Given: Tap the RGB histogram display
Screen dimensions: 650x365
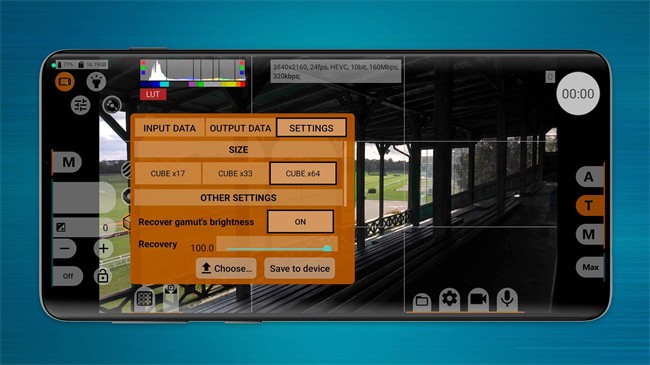Looking at the screenshot, I should [x=193, y=73].
